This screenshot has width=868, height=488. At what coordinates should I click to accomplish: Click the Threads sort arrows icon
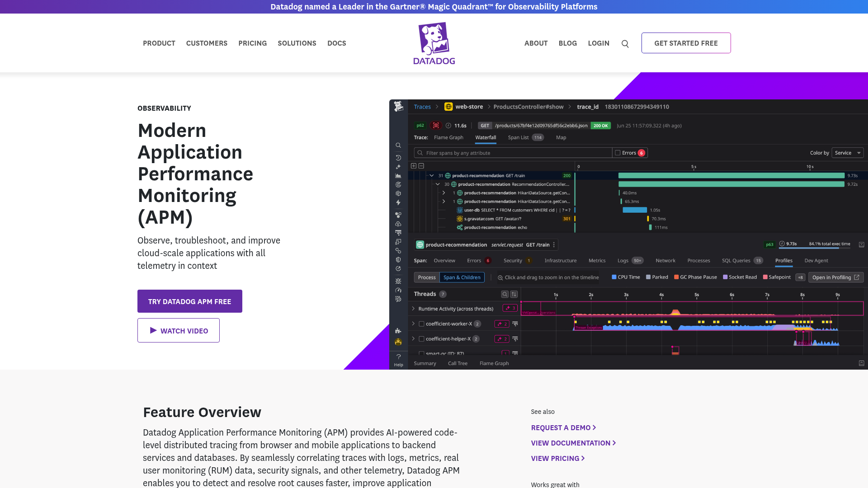pyautogui.click(x=514, y=294)
